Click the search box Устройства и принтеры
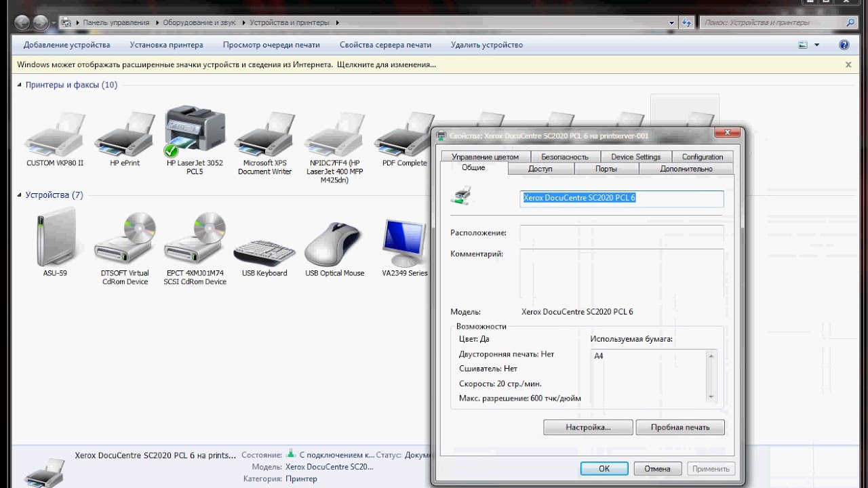The image size is (868, 488). 772,22
